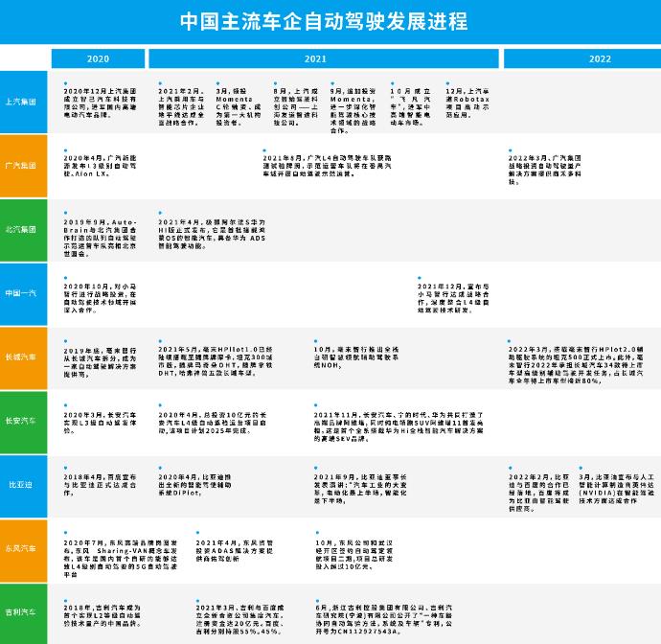This screenshot has height=644, width=661.
Task: Click 东风汽车 entry starting 10月
Action: point(354,555)
